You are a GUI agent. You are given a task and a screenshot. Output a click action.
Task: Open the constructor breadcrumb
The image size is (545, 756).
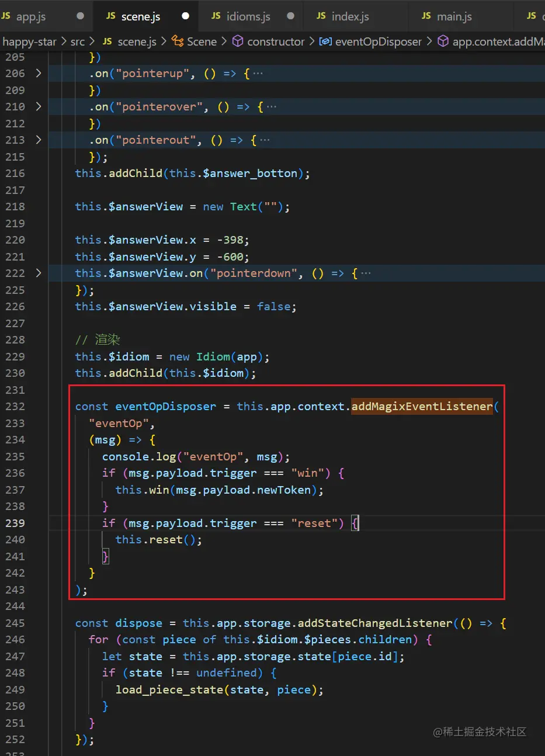pyautogui.click(x=276, y=41)
